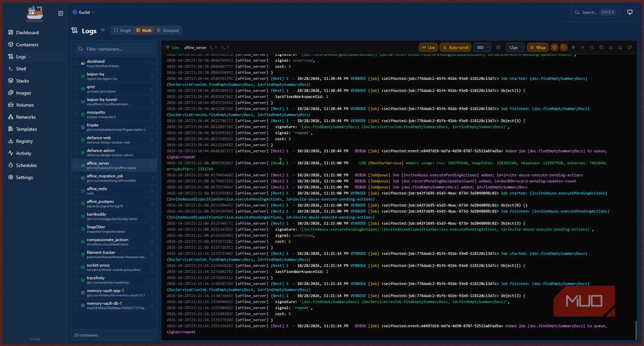
Task: Download logs using the download toolbar icon
Action: point(611,47)
